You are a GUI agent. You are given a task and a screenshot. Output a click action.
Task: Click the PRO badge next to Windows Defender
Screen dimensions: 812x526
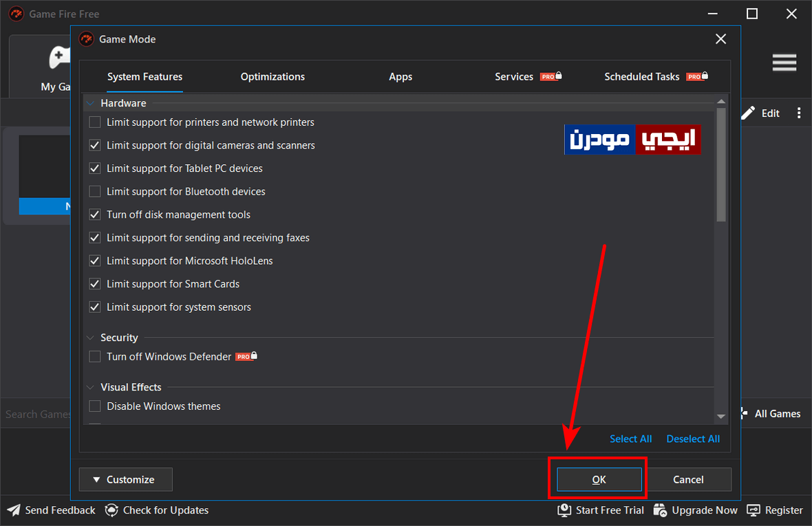click(246, 356)
